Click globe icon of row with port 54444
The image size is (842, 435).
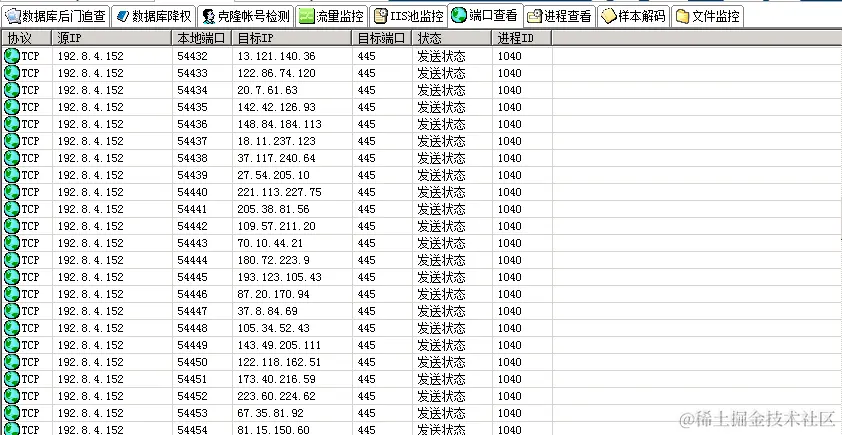click(11, 260)
